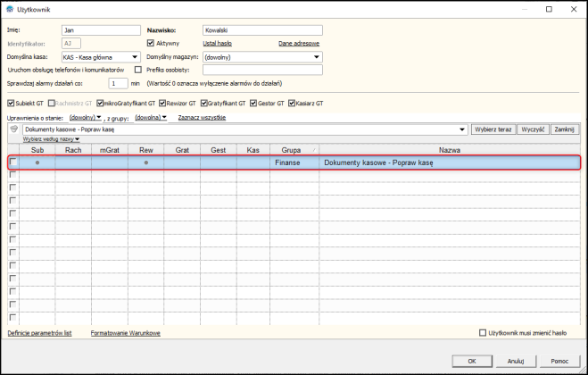Click the filter bucket icon beside permissions search
This screenshot has height=375, width=588.
pos(14,129)
